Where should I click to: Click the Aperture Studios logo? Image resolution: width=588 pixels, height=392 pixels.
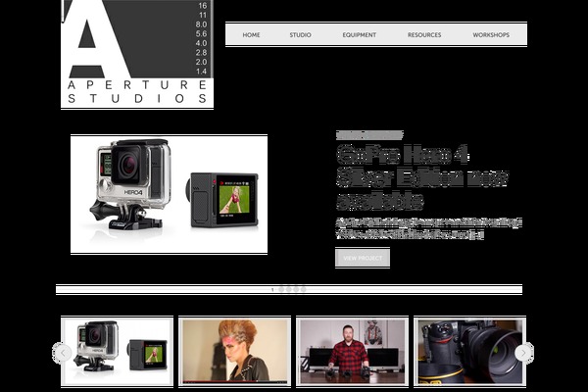pyautogui.click(x=137, y=55)
